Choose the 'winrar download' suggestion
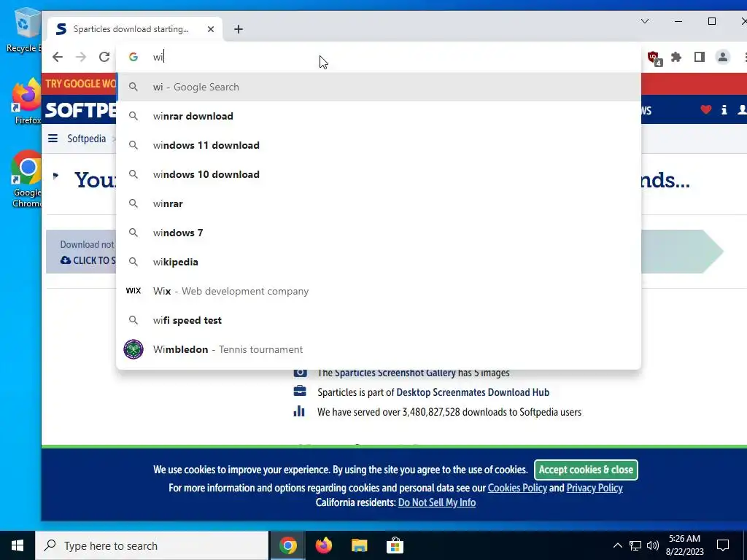This screenshot has height=560, width=747. click(x=379, y=116)
